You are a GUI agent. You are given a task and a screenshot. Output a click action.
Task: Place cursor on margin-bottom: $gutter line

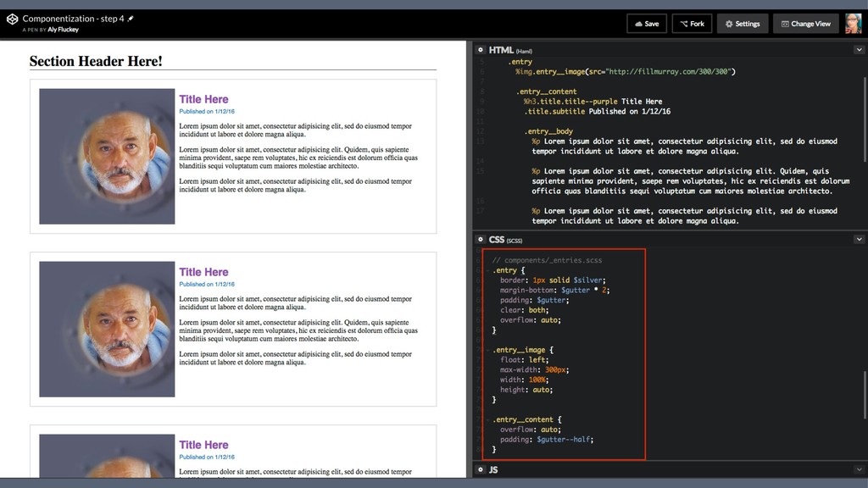[554, 290]
